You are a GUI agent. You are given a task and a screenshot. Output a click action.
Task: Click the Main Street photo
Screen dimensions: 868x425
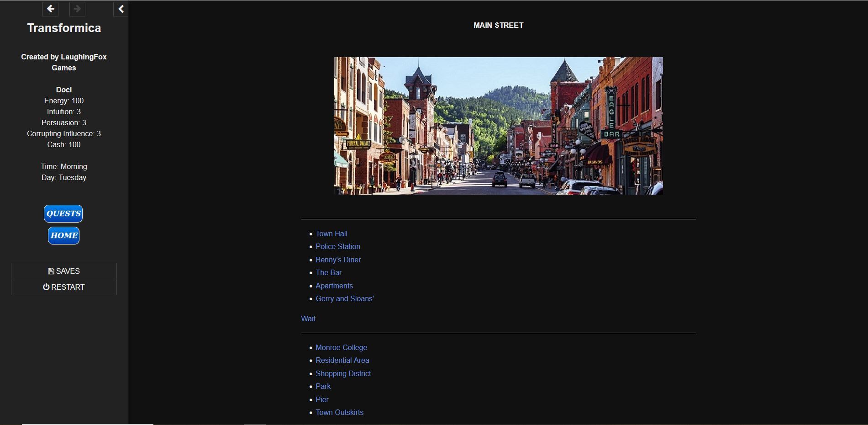498,126
